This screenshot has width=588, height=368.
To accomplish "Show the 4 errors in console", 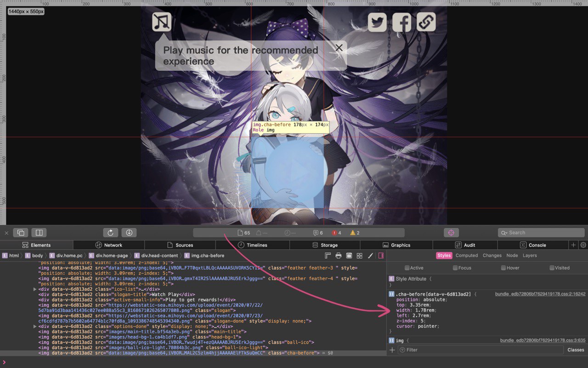I will [x=337, y=233].
